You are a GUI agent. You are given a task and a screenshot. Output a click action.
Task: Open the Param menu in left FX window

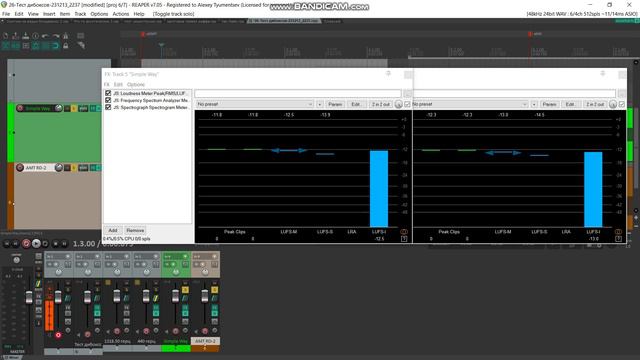coord(335,104)
